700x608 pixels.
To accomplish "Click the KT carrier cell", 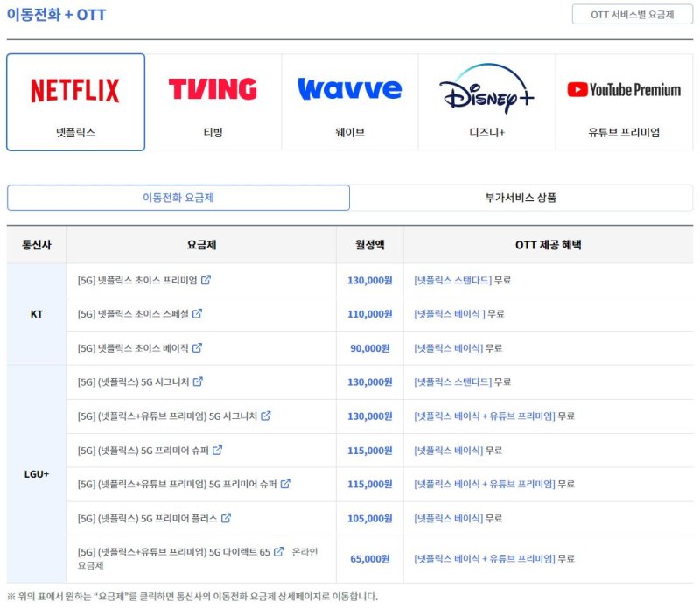I will click(37, 314).
